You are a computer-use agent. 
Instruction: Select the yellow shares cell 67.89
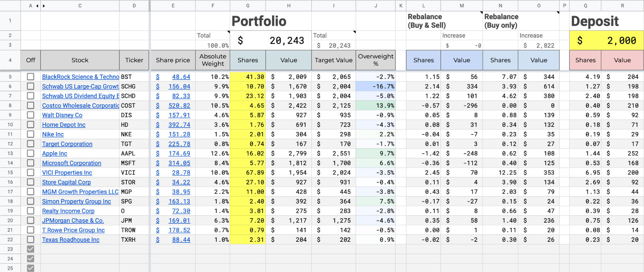pyautogui.click(x=248, y=173)
